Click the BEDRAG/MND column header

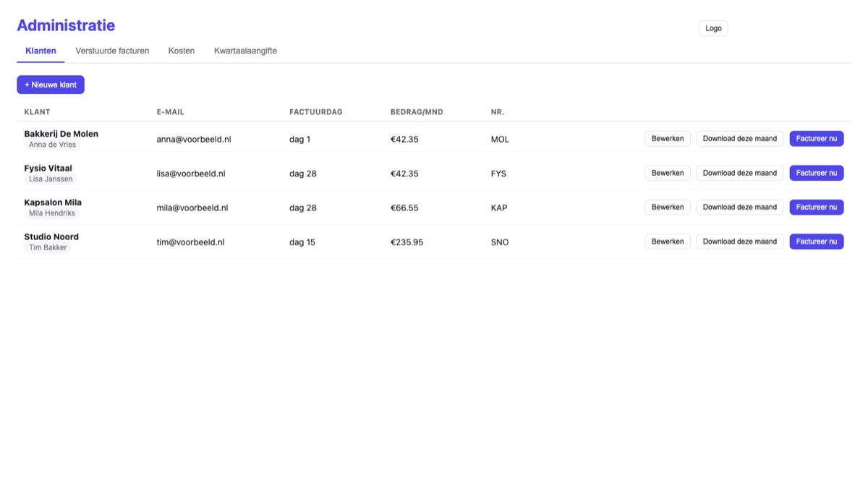[x=417, y=112]
